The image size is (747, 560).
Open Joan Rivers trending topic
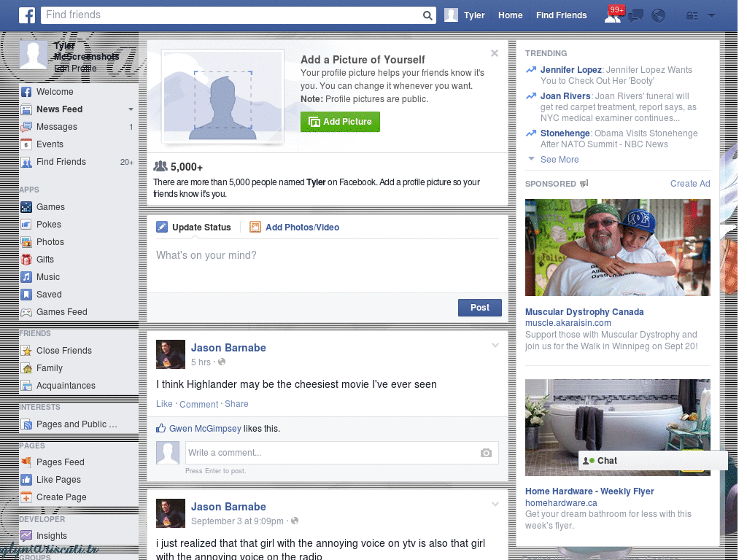pyautogui.click(x=565, y=96)
